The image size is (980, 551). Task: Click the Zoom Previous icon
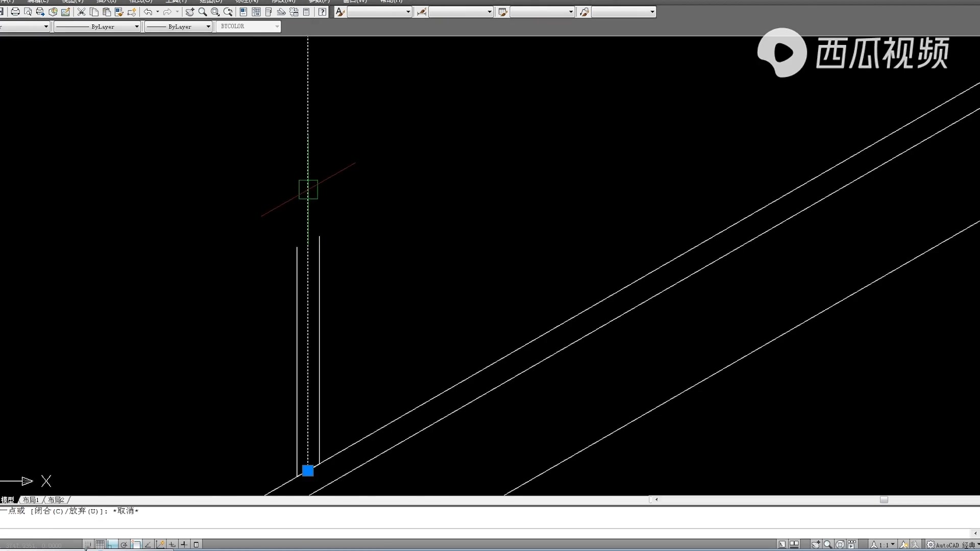(228, 12)
